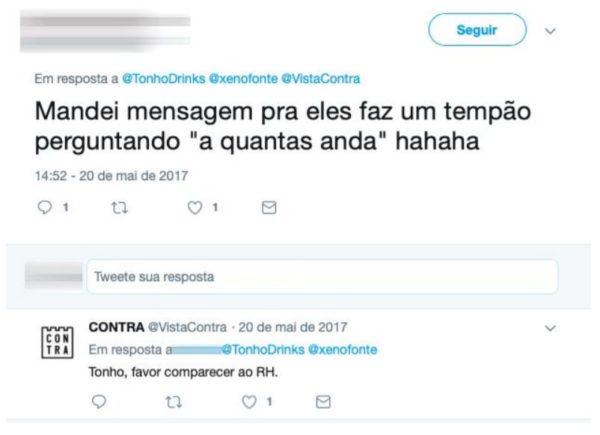600x435 pixels.
Task: Retweet the main tweet about mensagem
Action: [x=119, y=208]
